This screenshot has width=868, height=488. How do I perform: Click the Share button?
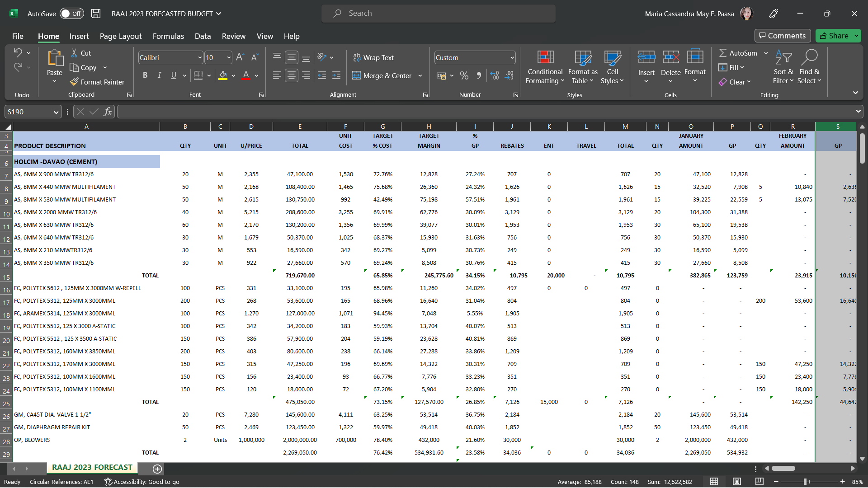pos(834,36)
